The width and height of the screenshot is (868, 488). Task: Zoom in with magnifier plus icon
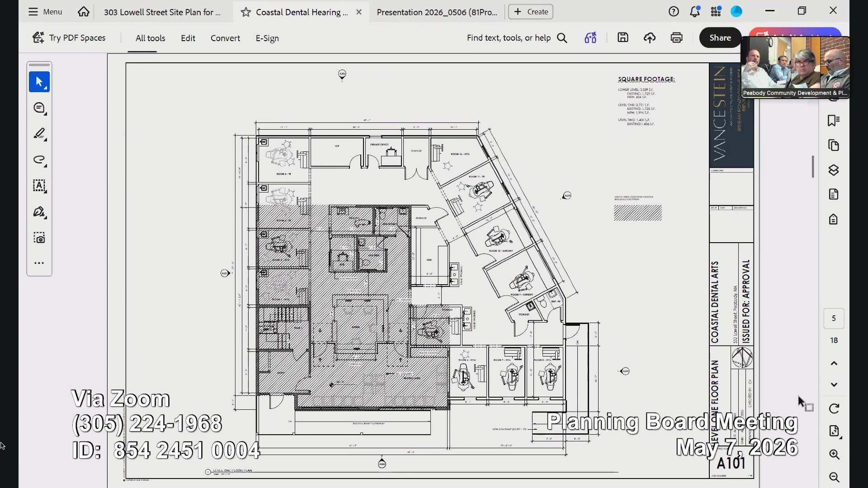(835, 455)
